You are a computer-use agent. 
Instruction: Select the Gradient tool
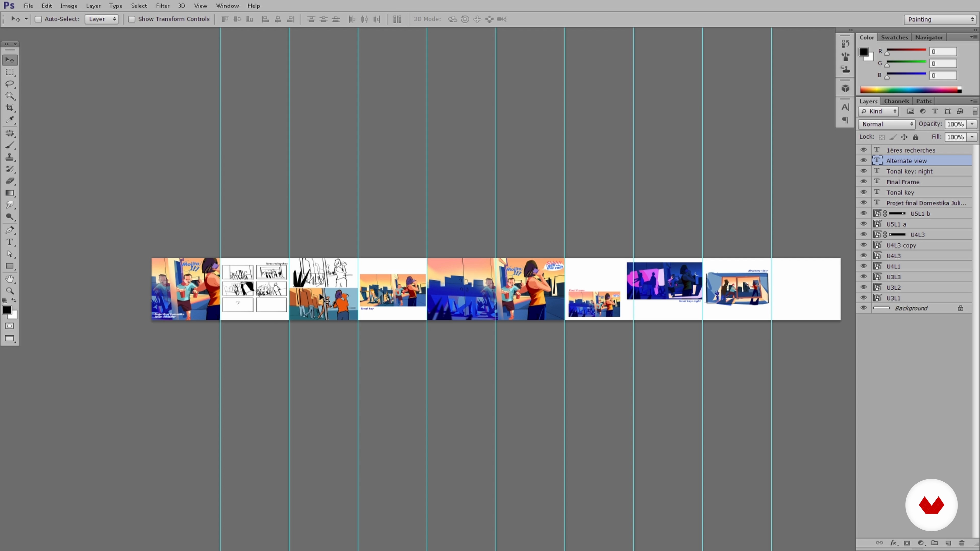pos(10,193)
